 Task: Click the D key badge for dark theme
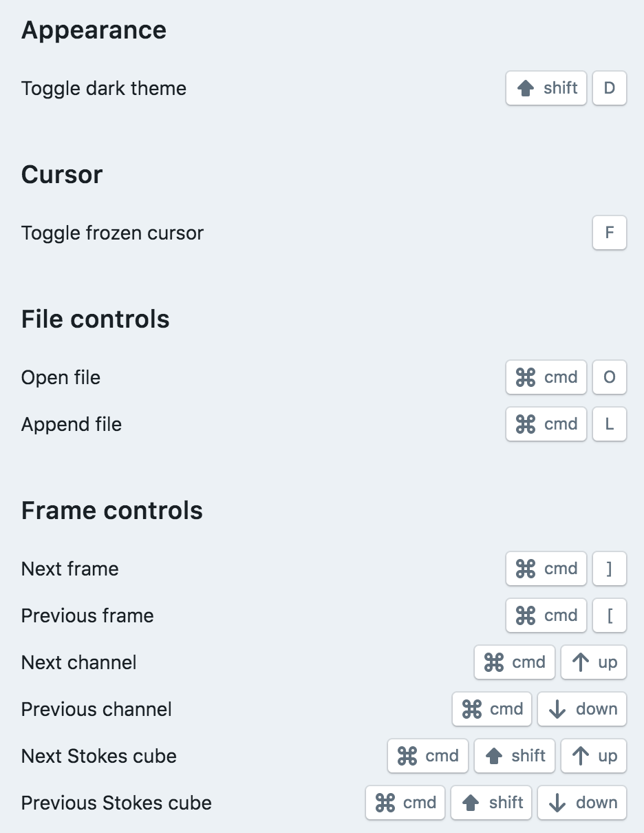(x=608, y=88)
